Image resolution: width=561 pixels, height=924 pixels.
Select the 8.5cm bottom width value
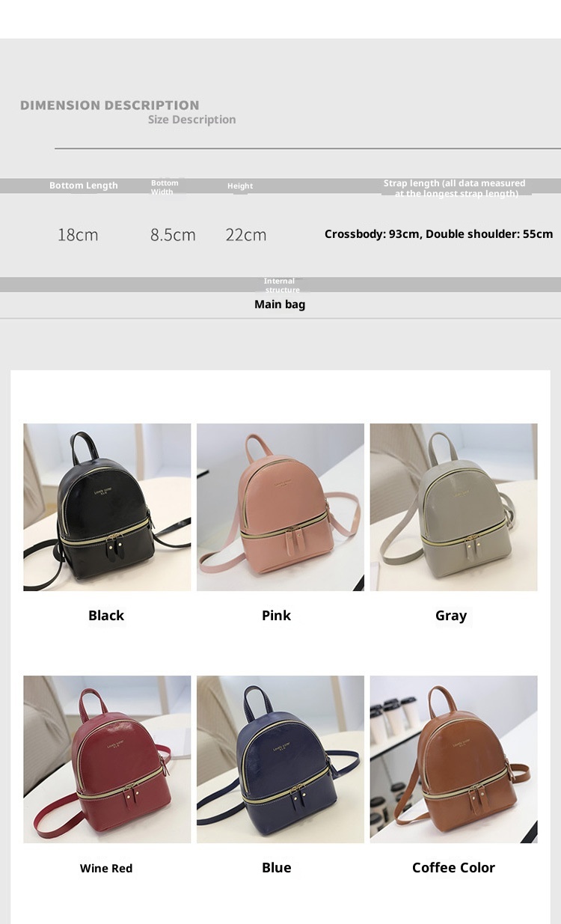pyautogui.click(x=173, y=235)
